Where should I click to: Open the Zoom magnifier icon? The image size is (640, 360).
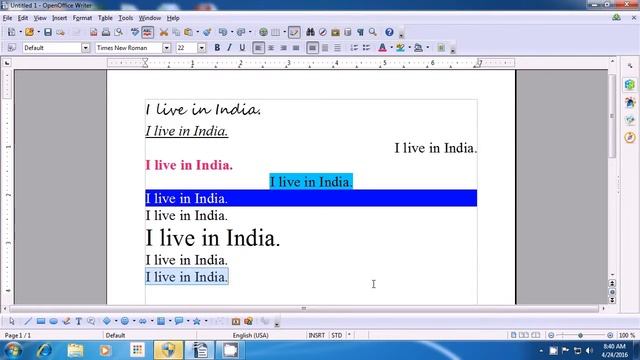tap(373, 32)
